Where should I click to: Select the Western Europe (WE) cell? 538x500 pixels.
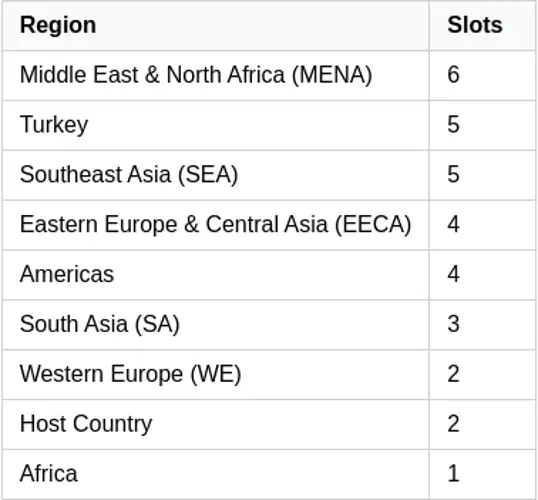[215, 374]
